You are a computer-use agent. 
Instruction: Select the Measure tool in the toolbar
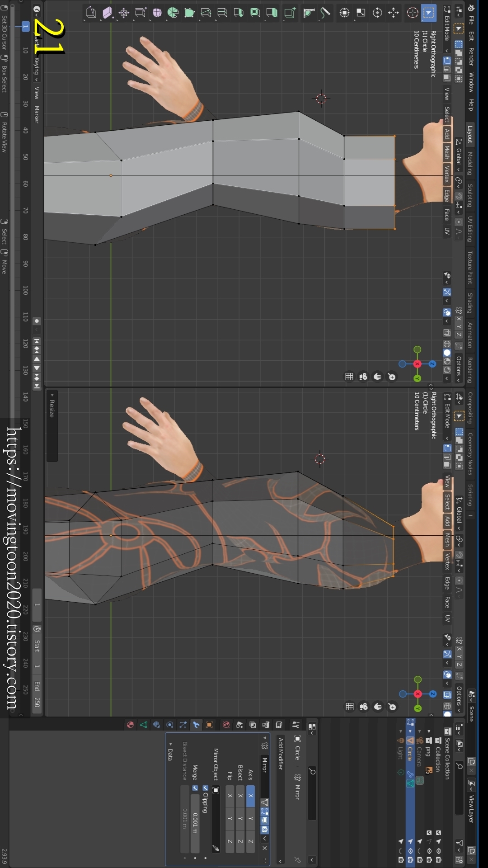(x=309, y=13)
